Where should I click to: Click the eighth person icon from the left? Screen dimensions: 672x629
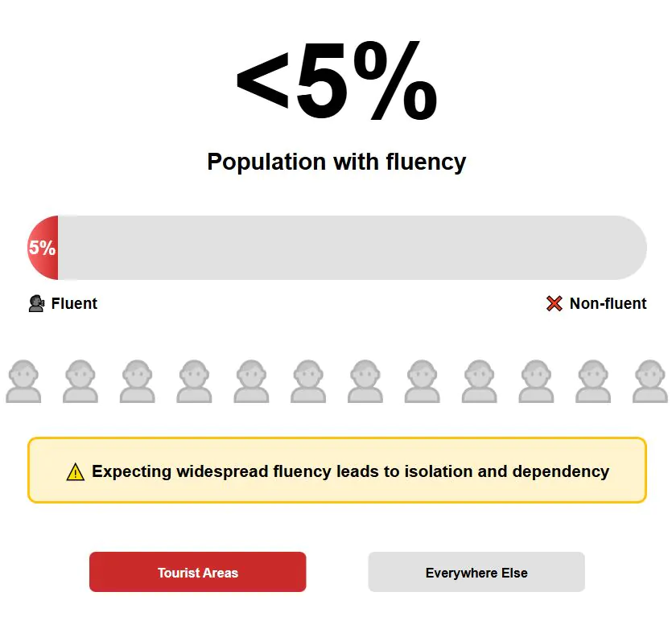(423, 381)
